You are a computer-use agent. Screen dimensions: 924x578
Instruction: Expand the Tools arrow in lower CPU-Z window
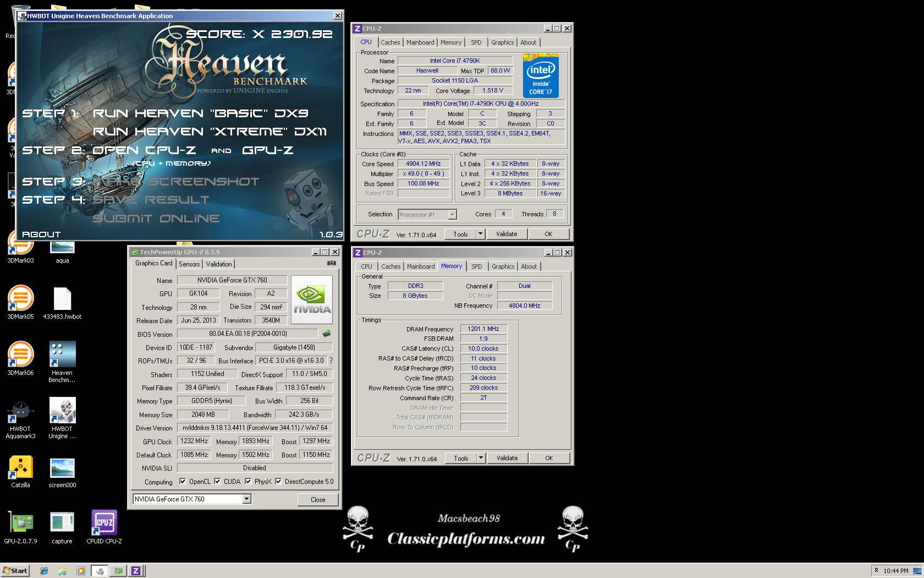tap(481, 458)
